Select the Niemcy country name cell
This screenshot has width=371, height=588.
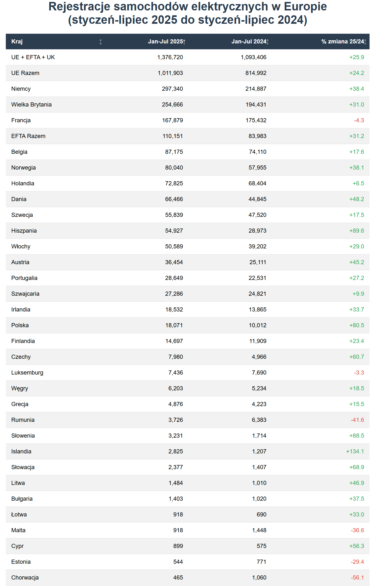[21, 89]
